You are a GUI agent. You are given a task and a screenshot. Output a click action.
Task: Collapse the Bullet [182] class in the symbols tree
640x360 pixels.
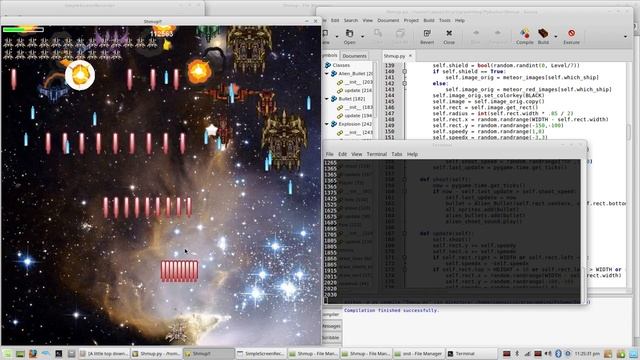coord(327,99)
